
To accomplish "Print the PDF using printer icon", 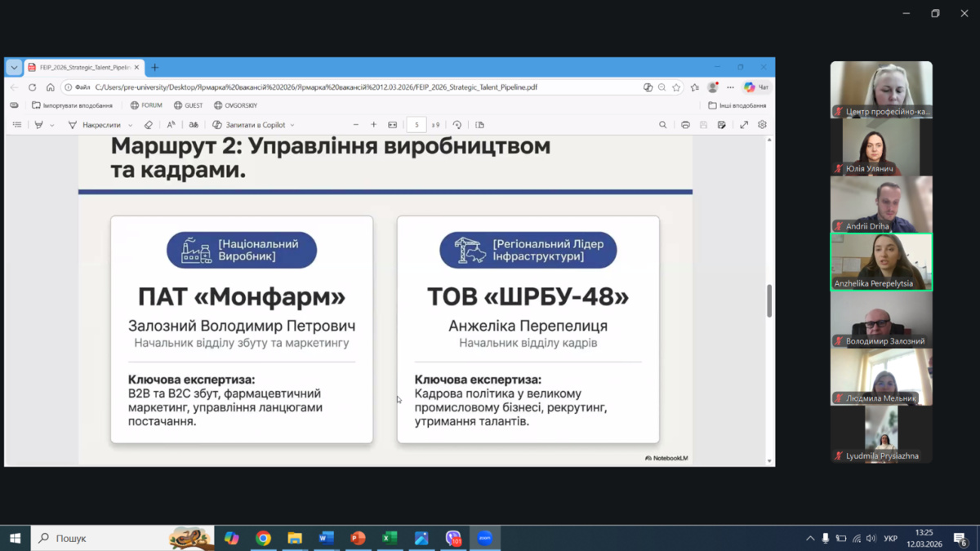I will click(x=685, y=125).
